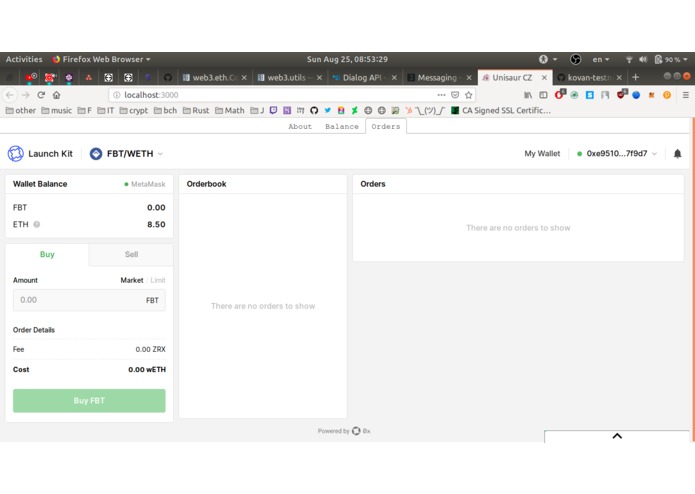Open a new browser tab with plus

click(x=635, y=77)
